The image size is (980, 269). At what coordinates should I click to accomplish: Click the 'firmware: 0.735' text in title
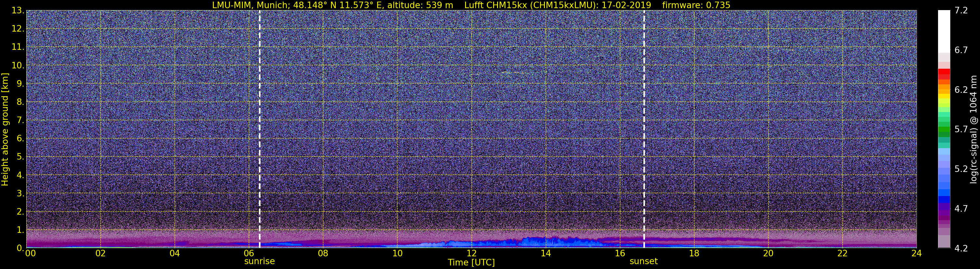point(696,5)
